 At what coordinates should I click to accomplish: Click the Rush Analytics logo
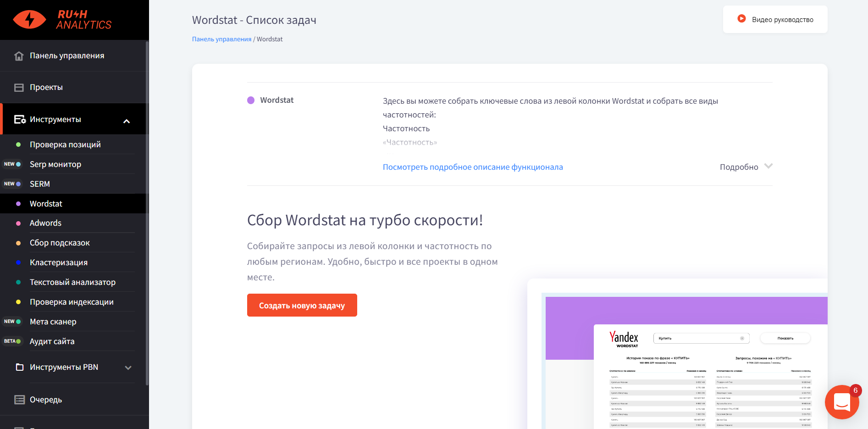[62, 20]
